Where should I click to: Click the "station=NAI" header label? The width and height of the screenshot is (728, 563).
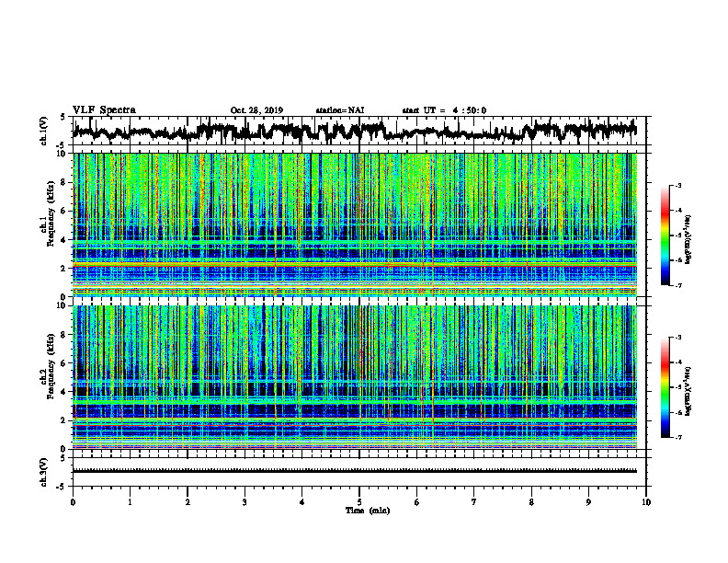[x=340, y=110]
